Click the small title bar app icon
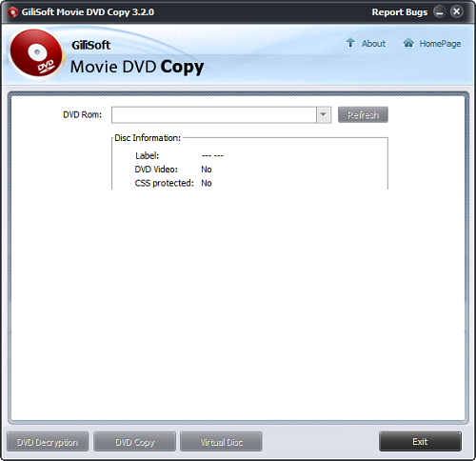 tap(12, 12)
